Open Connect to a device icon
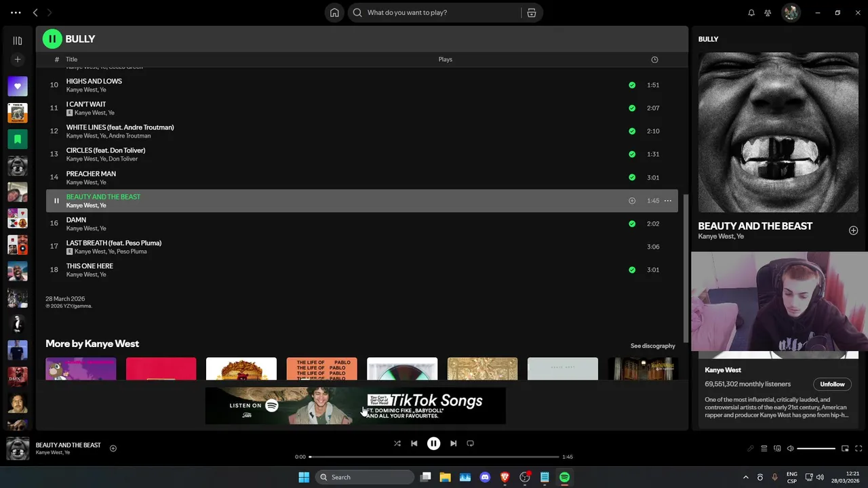 [777, 448]
